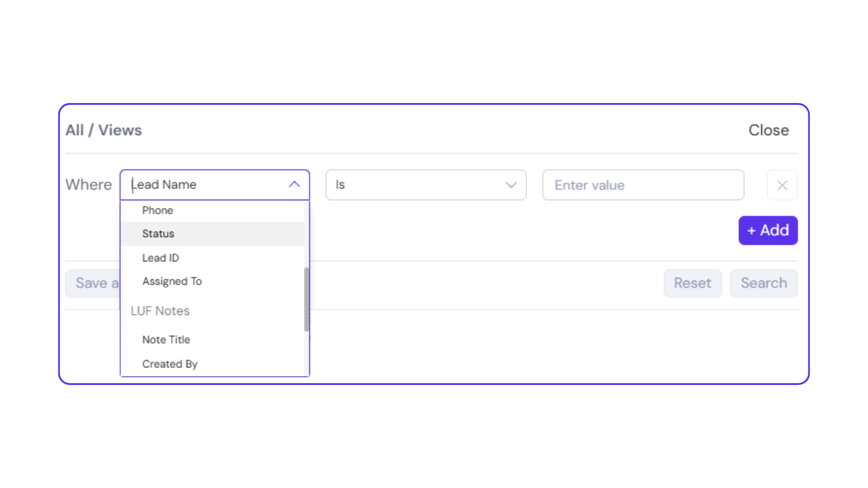Viewport: 868px width, 488px height.
Task: Choose Note Title under LUF Notes
Action: [x=166, y=340]
